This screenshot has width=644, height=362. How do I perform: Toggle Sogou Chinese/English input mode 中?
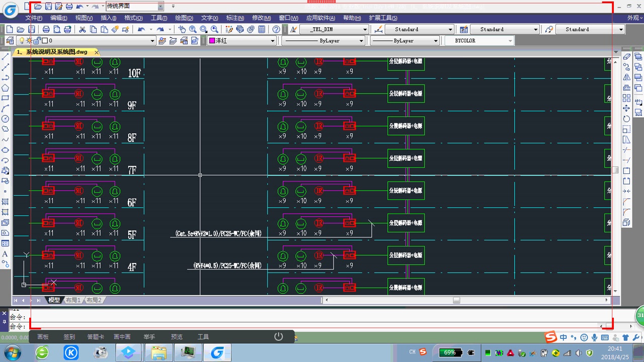pos(563,337)
